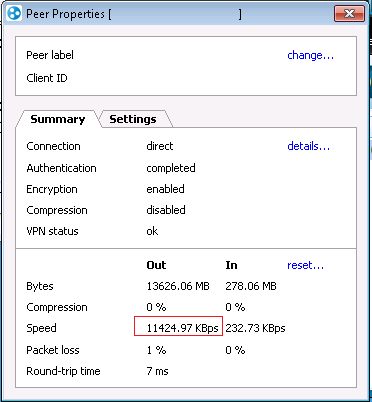This screenshot has height=402, width=372.
Task: Click the outgoing bytes value 13626.06 MB
Action: pos(178,286)
